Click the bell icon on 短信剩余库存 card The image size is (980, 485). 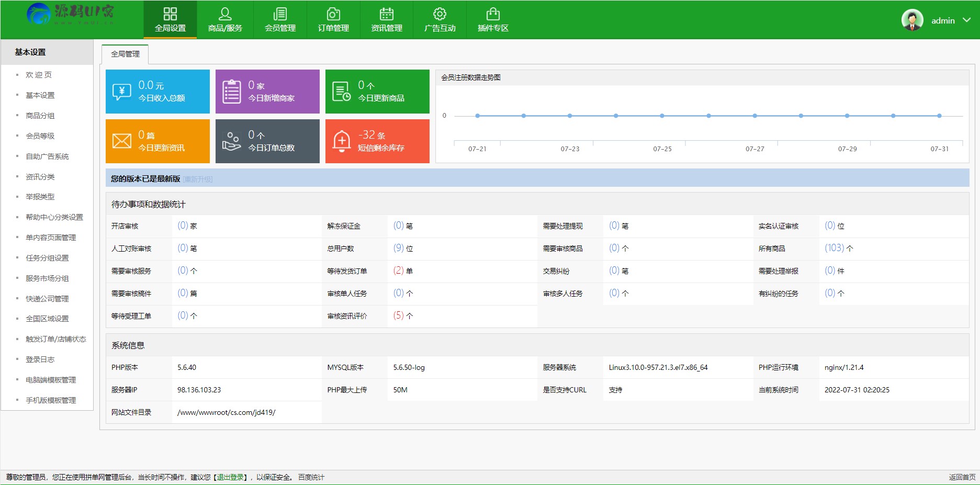click(x=342, y=141)
